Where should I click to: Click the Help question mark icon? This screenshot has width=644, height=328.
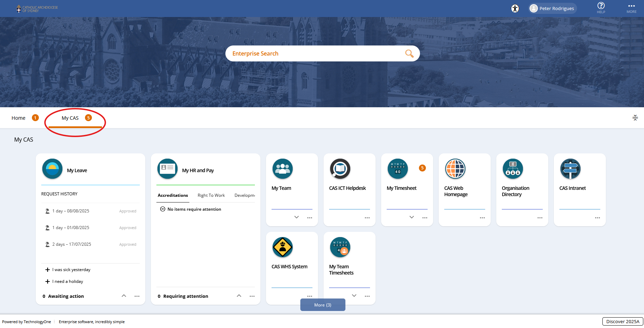pos(601,6)
